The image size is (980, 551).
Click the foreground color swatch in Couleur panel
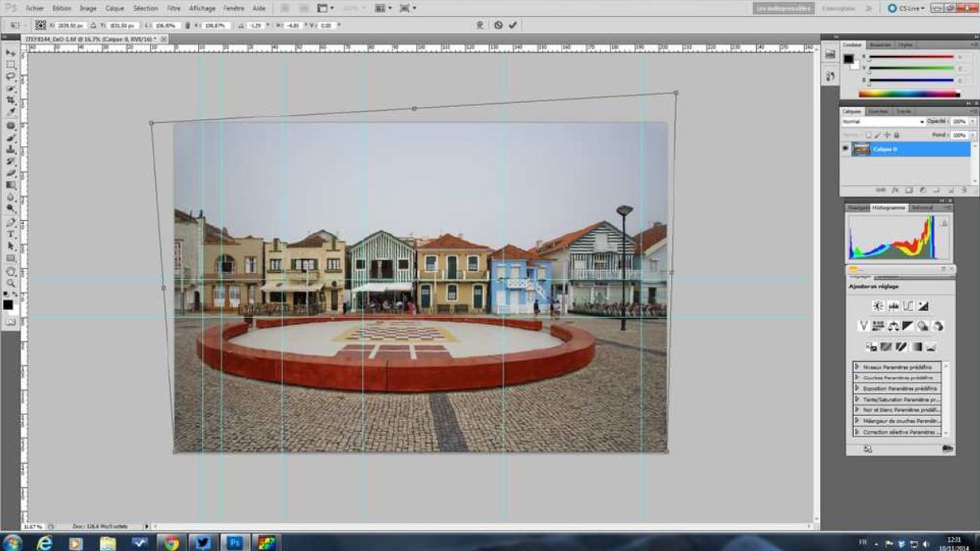pos(848,59)
